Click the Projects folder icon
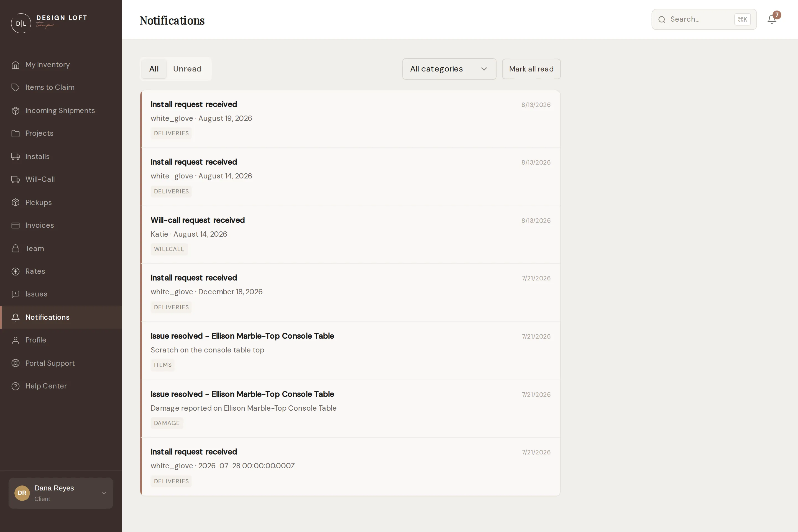The image size is (798, 532). point(15,133)
